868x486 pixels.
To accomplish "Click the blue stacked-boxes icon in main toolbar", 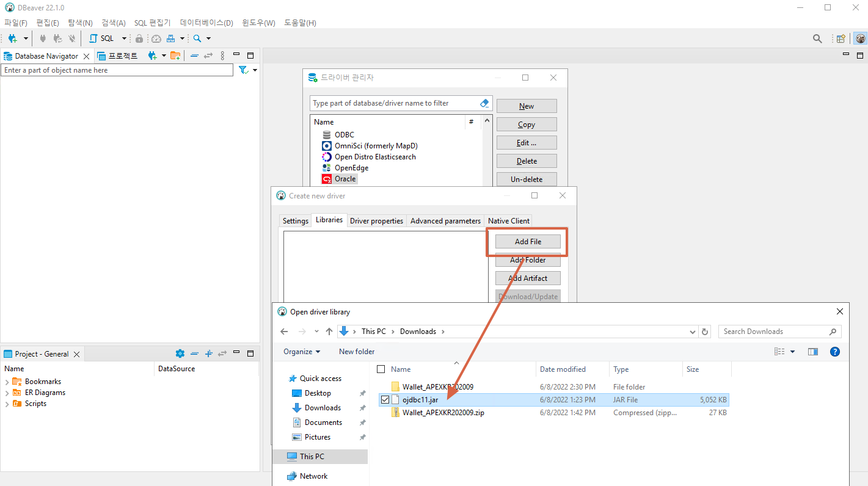I will tap(171, 38).
